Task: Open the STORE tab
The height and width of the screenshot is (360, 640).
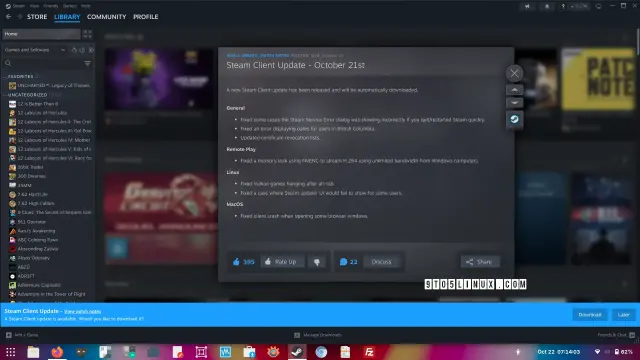Action: pyautogui.click(x=37, y=17)
